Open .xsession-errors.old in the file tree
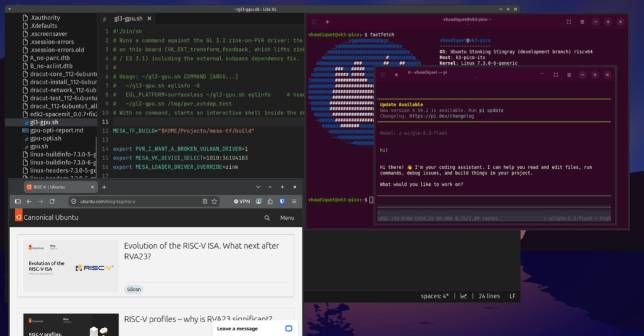 click(x=57, y=50)
